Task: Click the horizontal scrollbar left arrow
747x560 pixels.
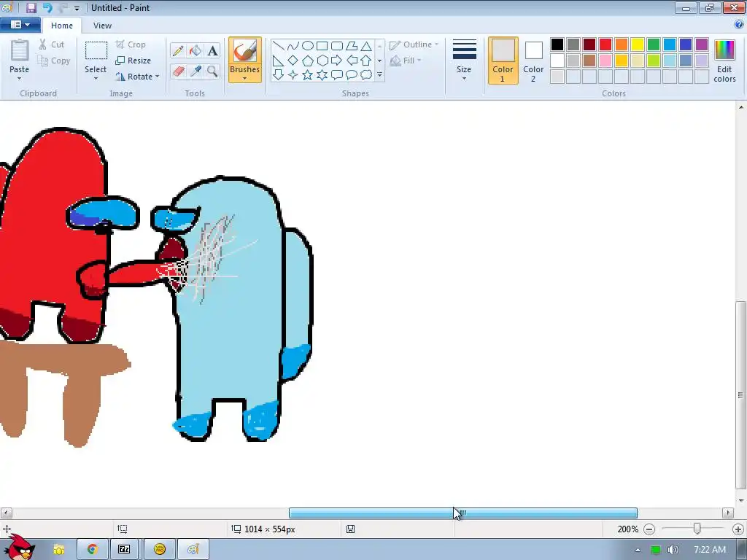Action: click(6, 513)
